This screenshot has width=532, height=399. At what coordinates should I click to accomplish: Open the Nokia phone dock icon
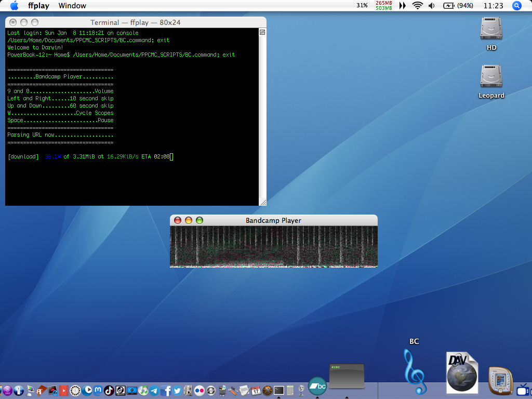[x=500, y=381]
